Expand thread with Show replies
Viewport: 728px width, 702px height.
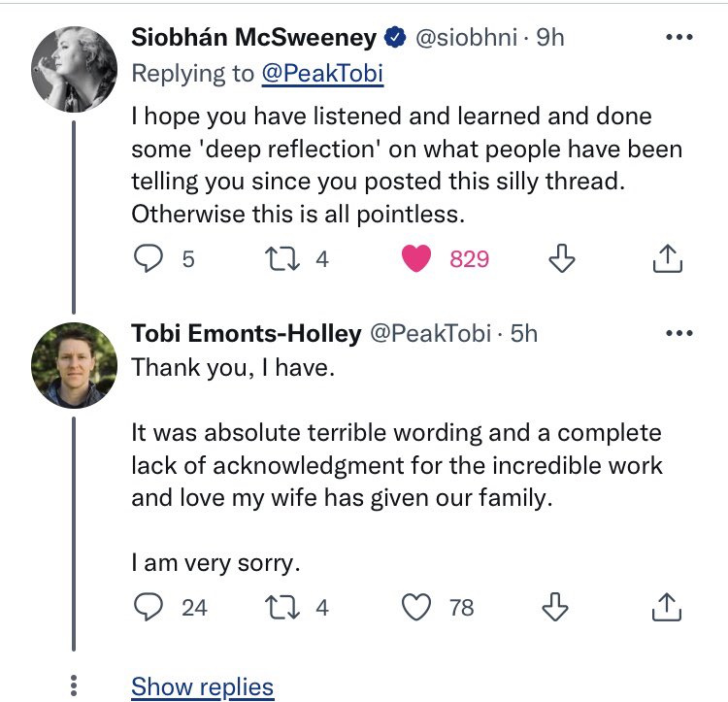[203, 686]
